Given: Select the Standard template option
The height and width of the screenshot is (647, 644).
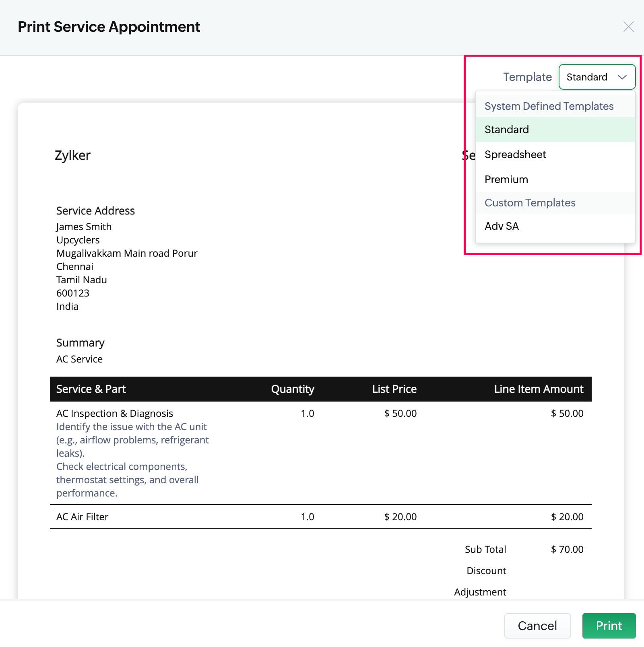Looking at the screenshot, I should point(507,130).
